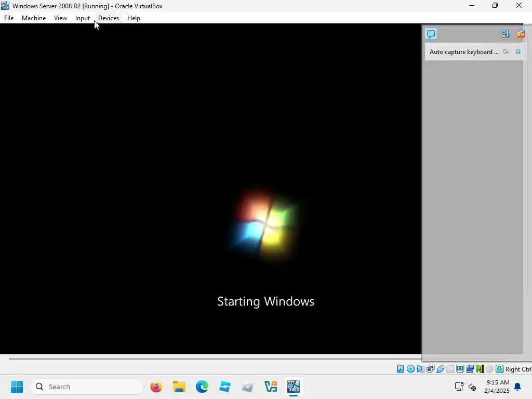Screen dimensions: 532x399
Task: Open the Machine menu
Action: click(34, 18)
